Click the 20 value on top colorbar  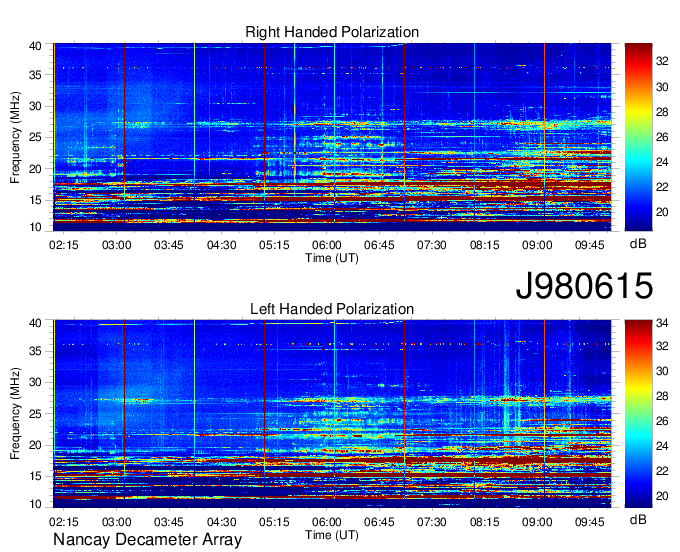pos(662,212)
